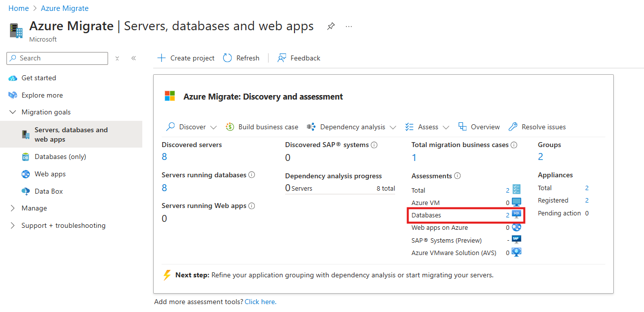Expand the Discover dropdown
Viewport: 644px width, 312px height.
[214, 127]
